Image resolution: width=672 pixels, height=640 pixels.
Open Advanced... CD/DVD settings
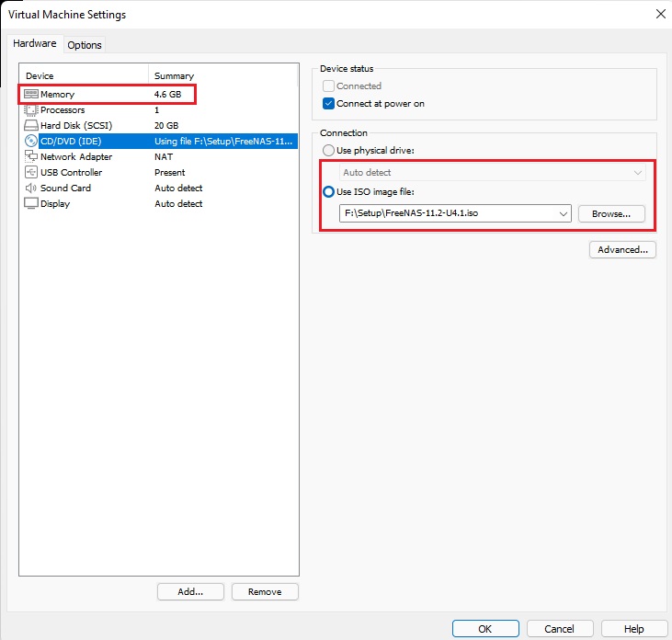[622, 249]
